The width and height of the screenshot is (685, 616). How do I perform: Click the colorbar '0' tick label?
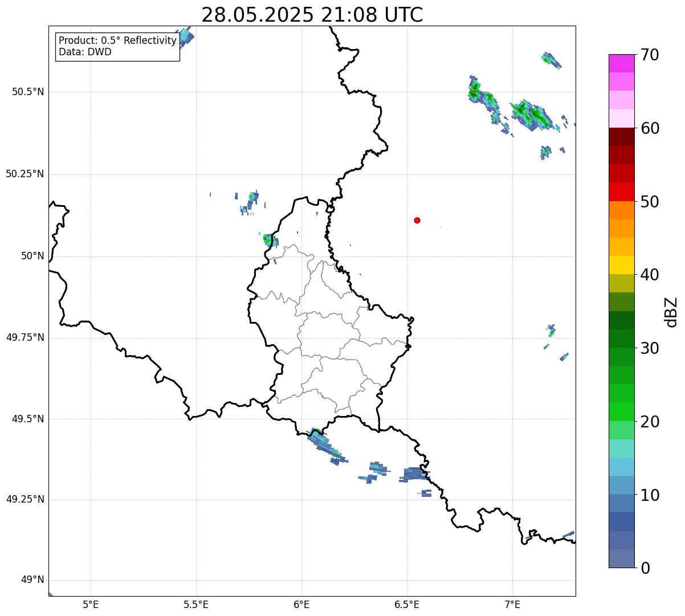tap(645, 568)
